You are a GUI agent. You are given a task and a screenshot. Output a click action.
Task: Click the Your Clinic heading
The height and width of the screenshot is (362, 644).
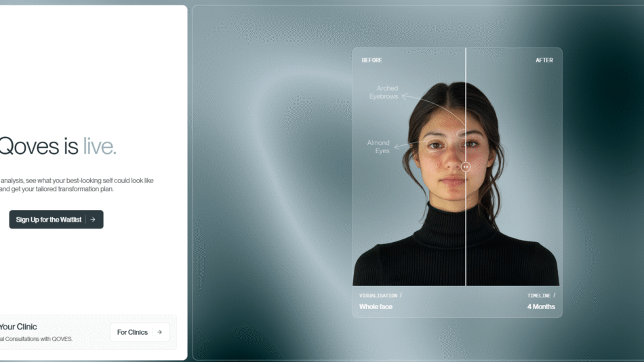pos(18,327)
